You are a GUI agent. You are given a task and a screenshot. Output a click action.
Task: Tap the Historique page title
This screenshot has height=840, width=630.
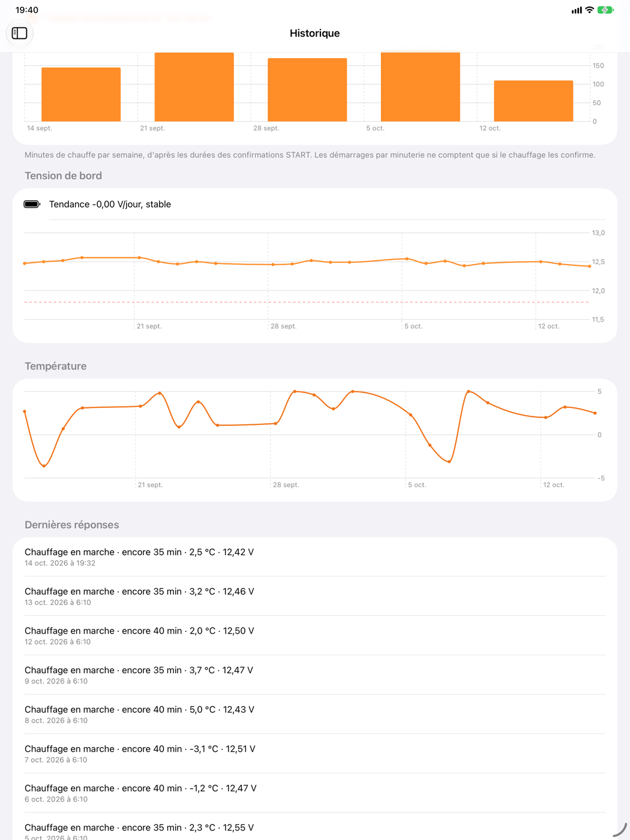pos(314,34)
